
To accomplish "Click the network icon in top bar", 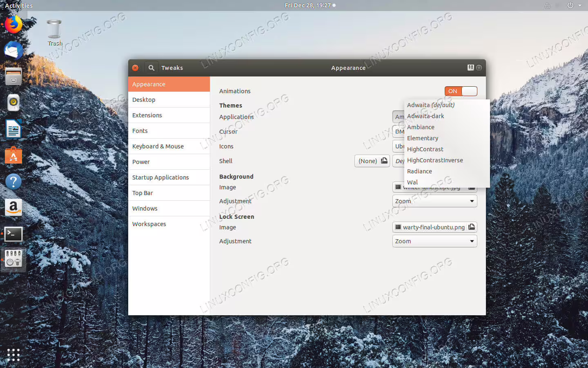I will [x=547, y=5].
